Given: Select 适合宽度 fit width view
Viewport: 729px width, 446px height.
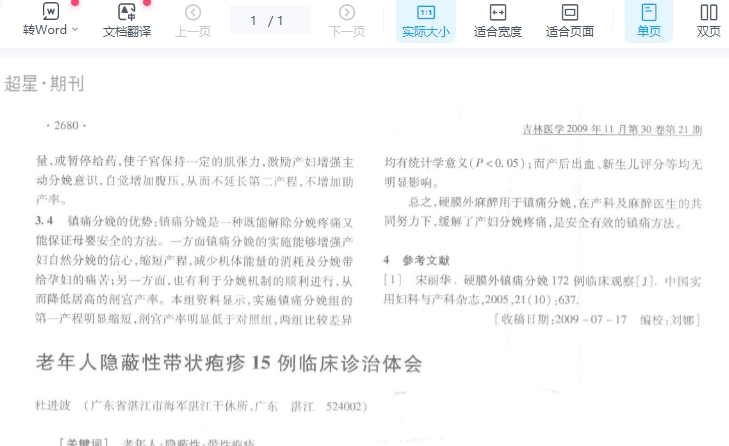Looking at the screenshot, I should pos(498,20).
